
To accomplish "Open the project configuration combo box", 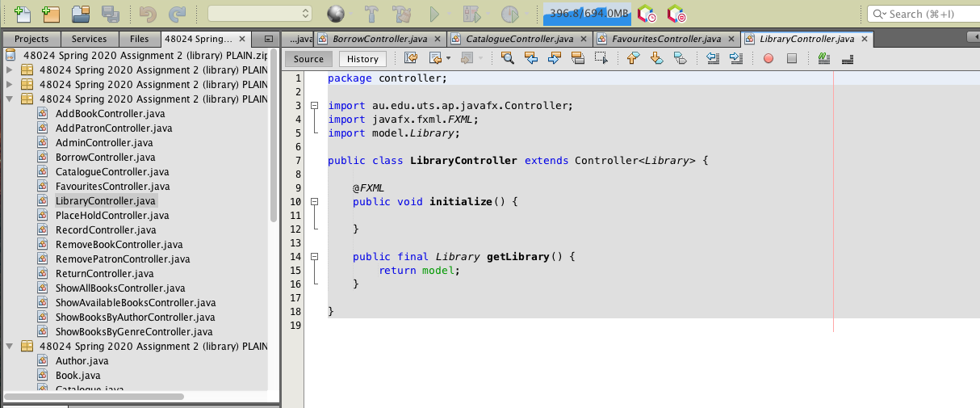I will coord(260,14).
